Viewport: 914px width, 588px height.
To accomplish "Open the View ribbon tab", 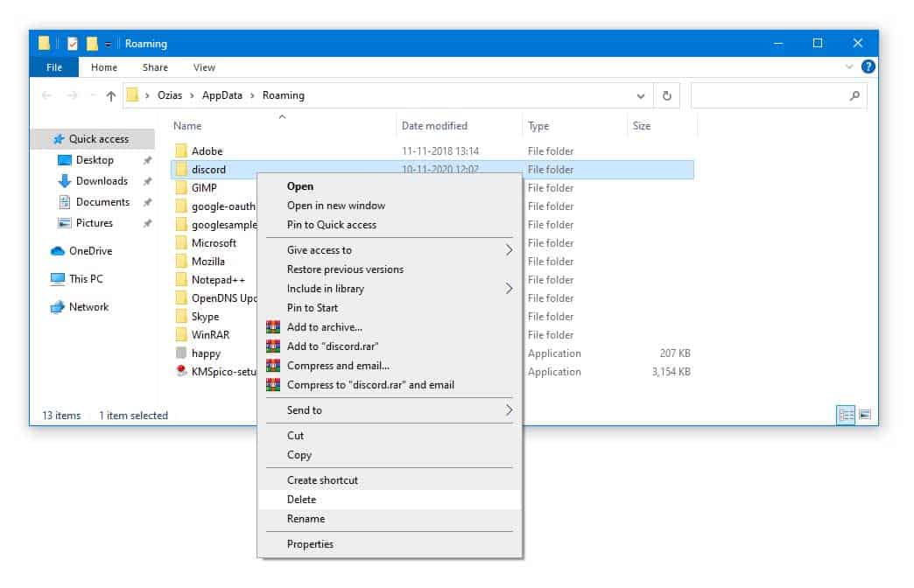I will click(205, 67).
